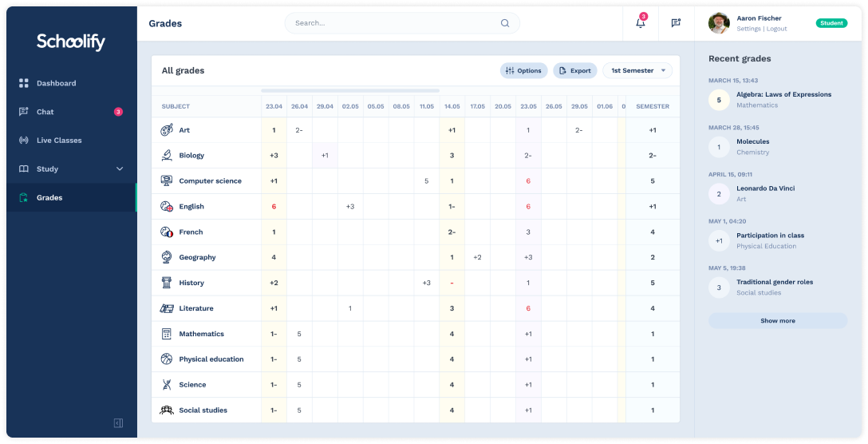This screenshot has width=868, height=444.
Task: Click the Literature books icon
Action: point(167,308)
